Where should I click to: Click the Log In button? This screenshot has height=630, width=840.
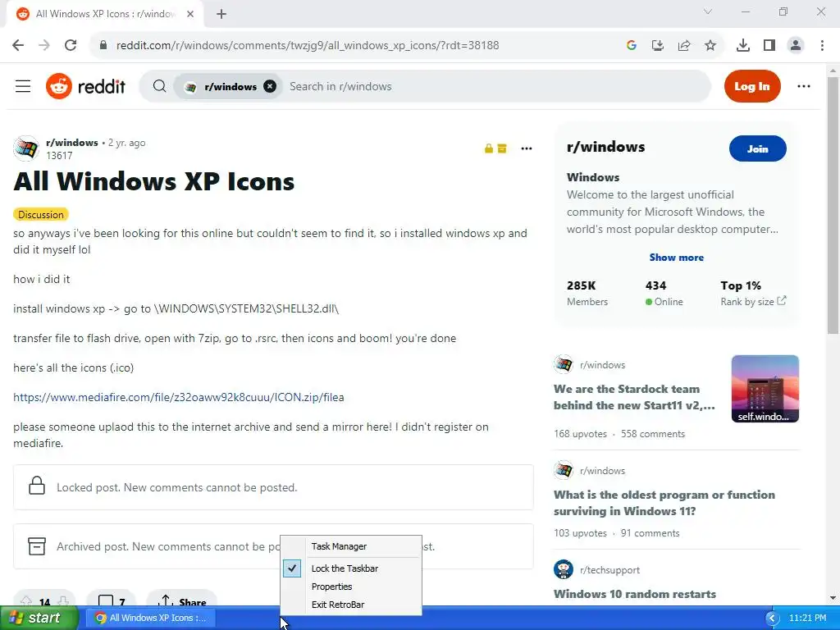(752, 86)
